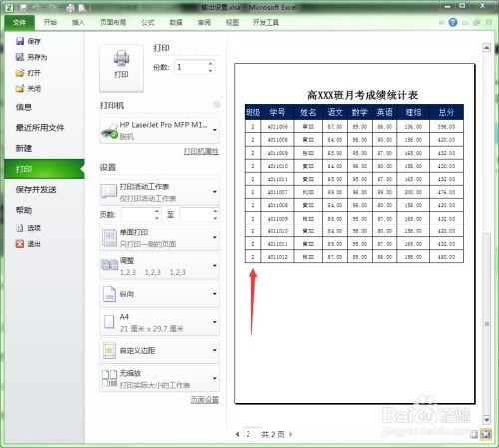
Task: Click the Save quick access icon in title bar
Action: tap(23, 7)
